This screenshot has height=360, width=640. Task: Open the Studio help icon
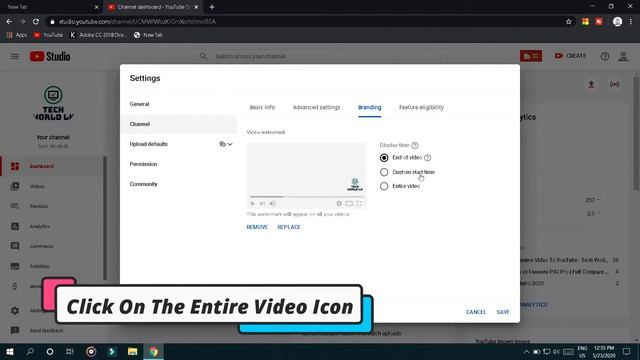click(x=604, y=56)
